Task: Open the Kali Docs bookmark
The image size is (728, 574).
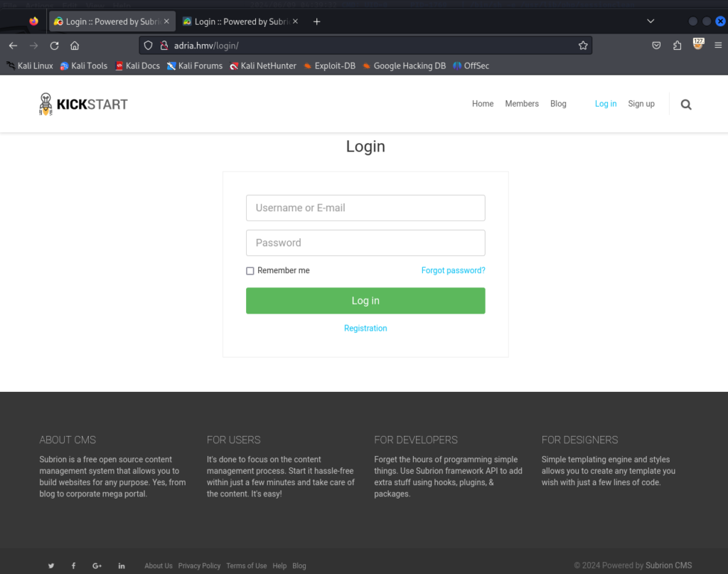Action: point(137,66)
